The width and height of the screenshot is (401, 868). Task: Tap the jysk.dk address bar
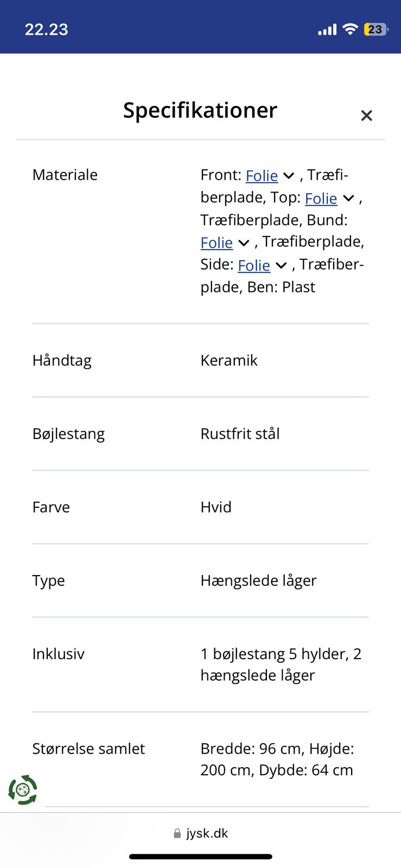point(206,833)
